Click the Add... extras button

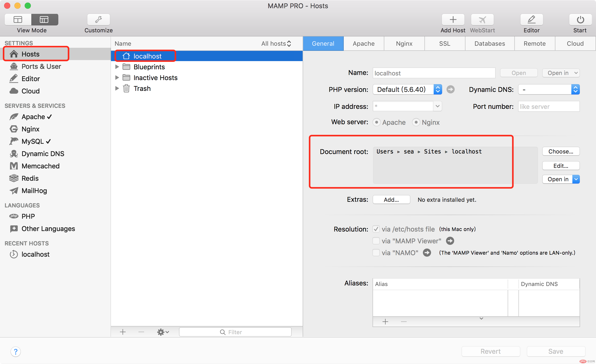392,200
